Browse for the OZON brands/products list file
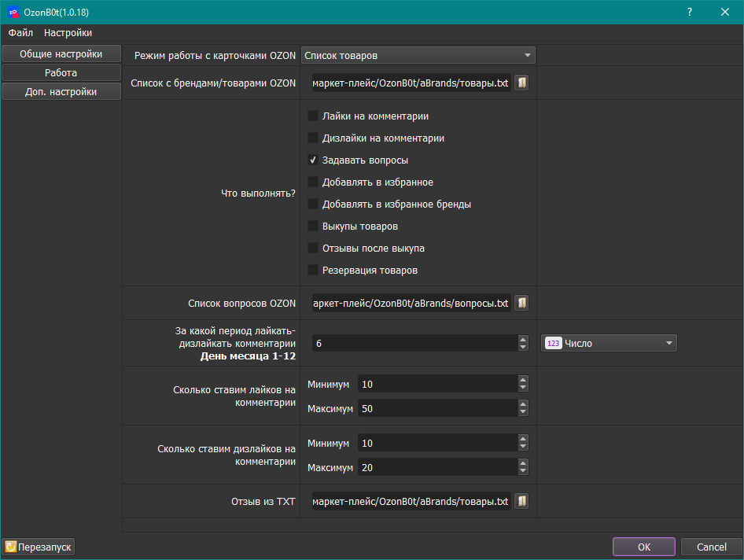The width and height of the screenshot is (744, 560). pyautogui.click(x=521, y=83)
